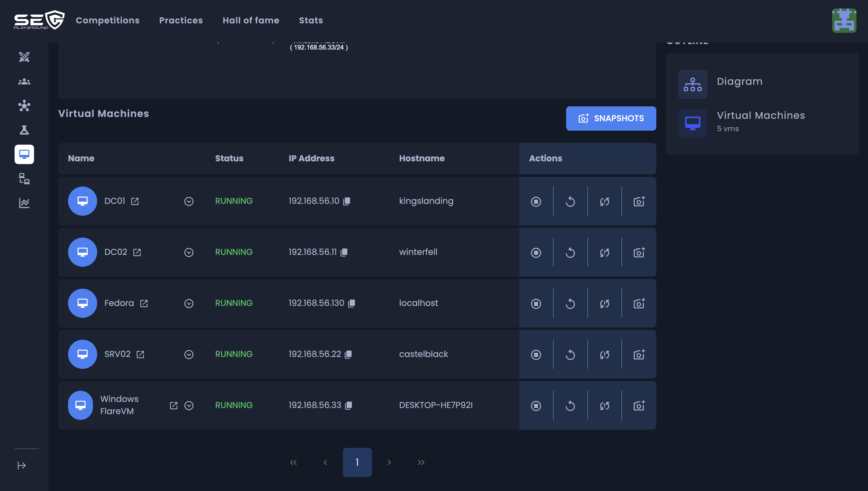Open the crossed swords sidebar icon

[24, 57]
